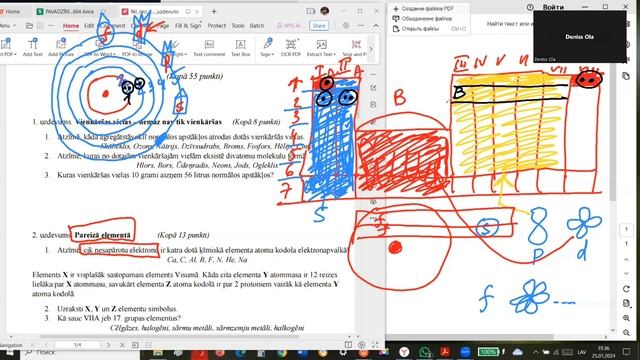Open Windows Start button
Viewport: 640px width, 360px height.
coord(9,353)
